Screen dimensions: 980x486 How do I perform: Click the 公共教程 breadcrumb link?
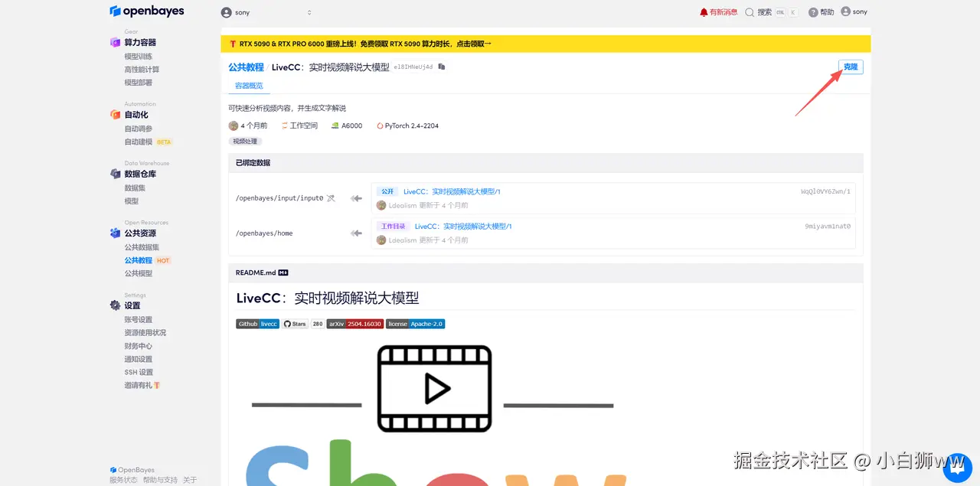coord(246,67)
